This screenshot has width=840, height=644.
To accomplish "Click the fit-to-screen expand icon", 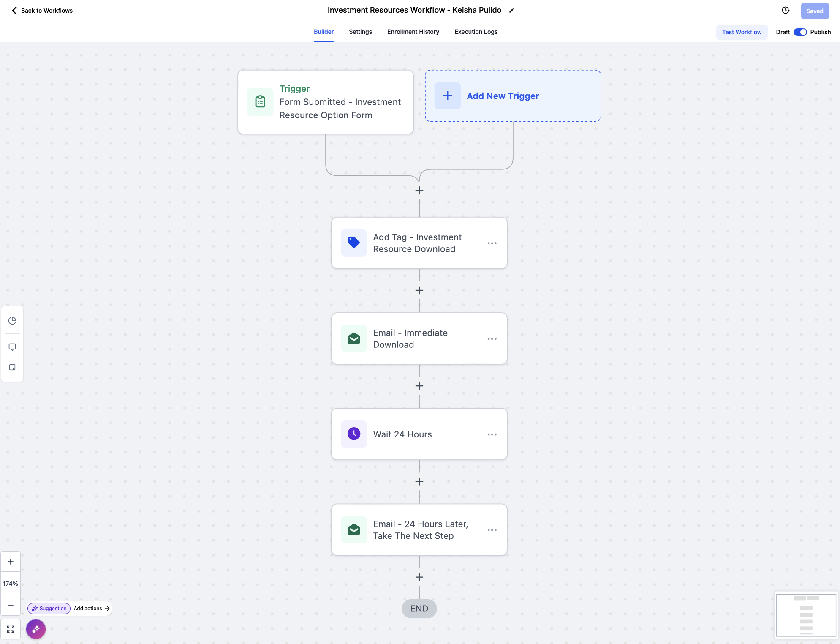I will (x=11, y=629).
